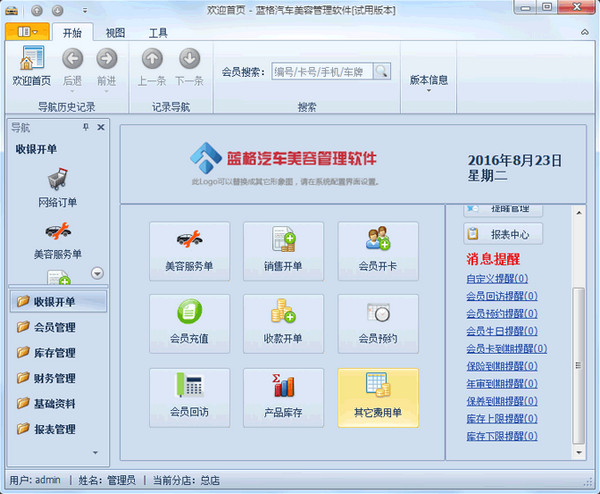Viewport: 600px width, 494px height.
Task: Select 会员管理 navigation group
Action: pyautogui.click(x=58, y=327)
